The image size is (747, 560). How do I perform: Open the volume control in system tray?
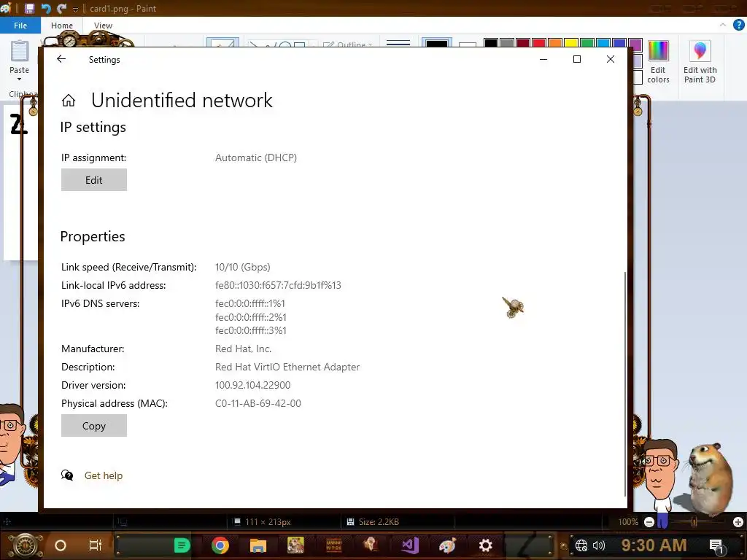[599, 545]
